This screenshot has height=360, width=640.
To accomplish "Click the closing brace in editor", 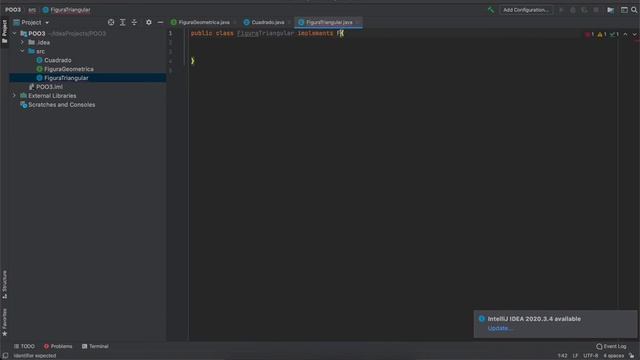I will pyautogui.click(x=193, y=61).
